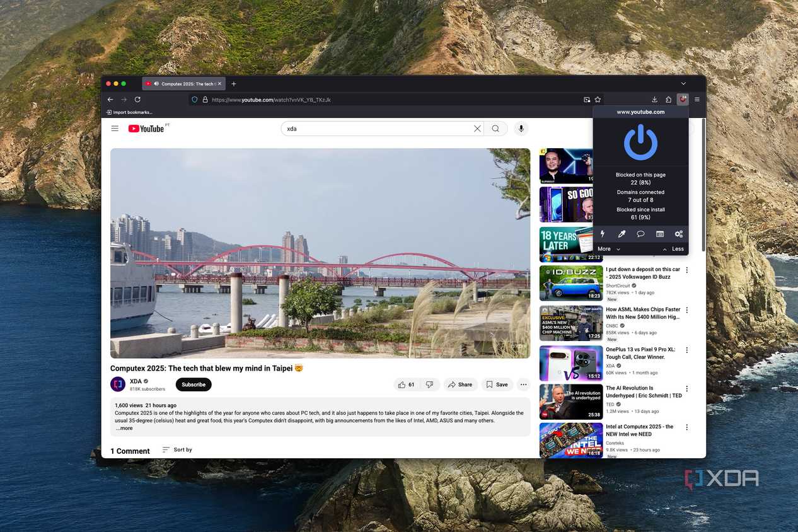Click the 1 Comment heading
Screen dimensions: 798x532
(x=130, y=451)
